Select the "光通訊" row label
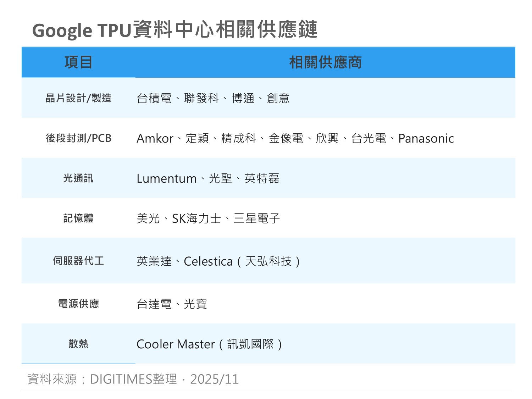This screenshot has width=532, height=399. [x=78, y=178]
